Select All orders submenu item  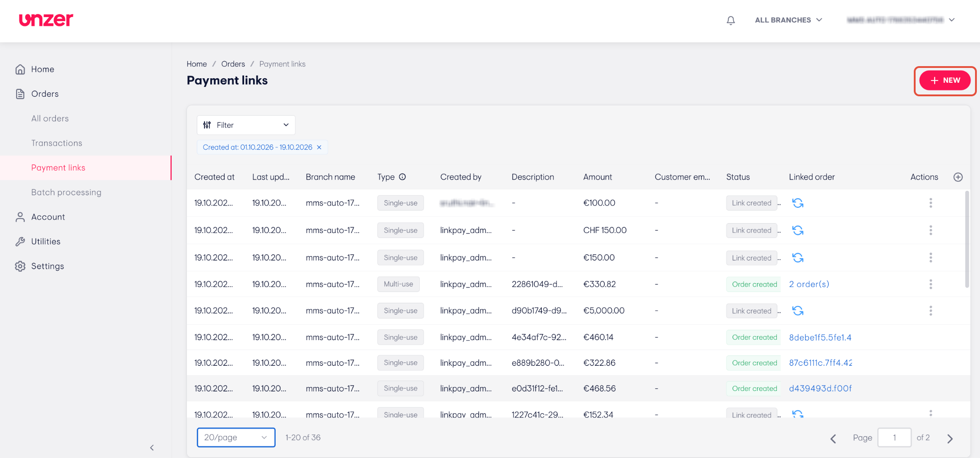point(50,118)
